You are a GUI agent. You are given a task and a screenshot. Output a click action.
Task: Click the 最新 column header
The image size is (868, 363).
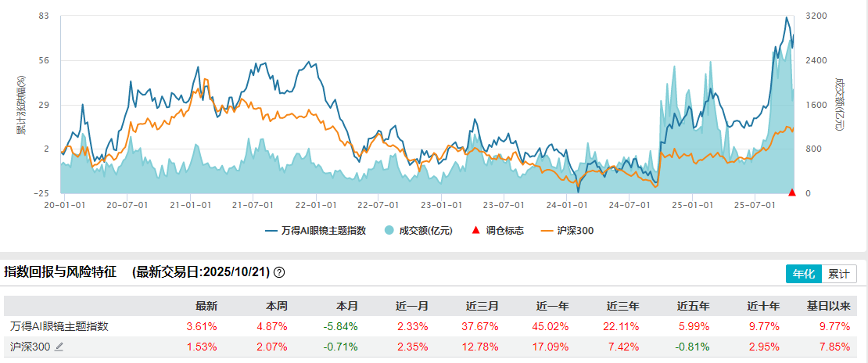click(206, 306)
